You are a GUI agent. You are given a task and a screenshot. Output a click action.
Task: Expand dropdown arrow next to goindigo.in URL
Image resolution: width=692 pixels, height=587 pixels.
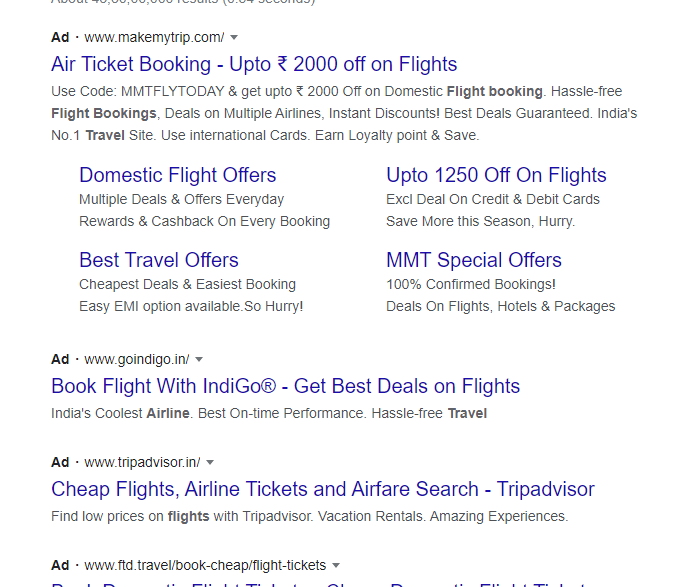click(199, 360)
